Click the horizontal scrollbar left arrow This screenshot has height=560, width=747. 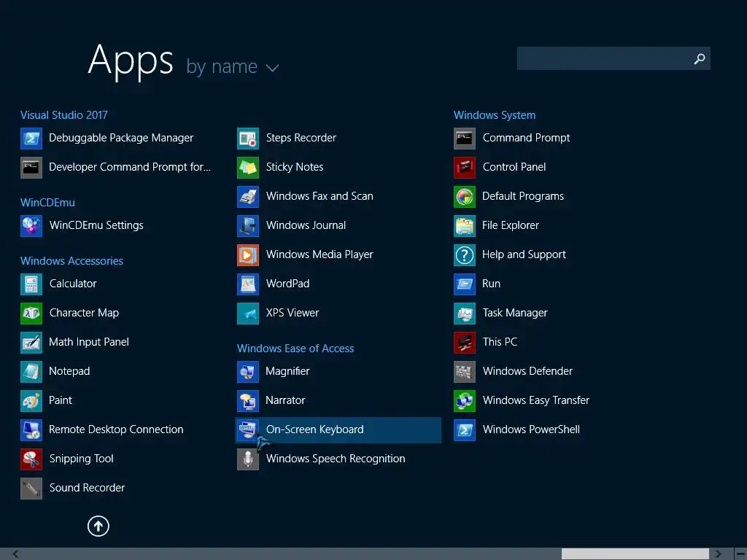click(15, 554)
